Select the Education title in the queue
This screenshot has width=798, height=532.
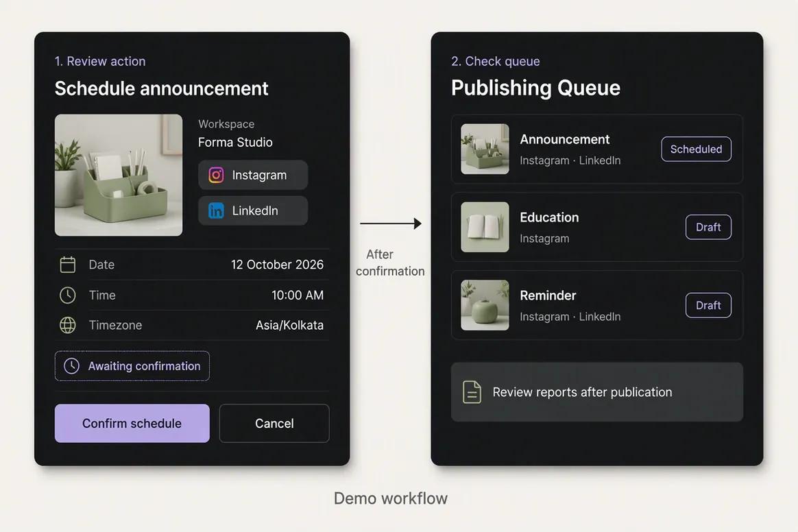coord(549,217)
